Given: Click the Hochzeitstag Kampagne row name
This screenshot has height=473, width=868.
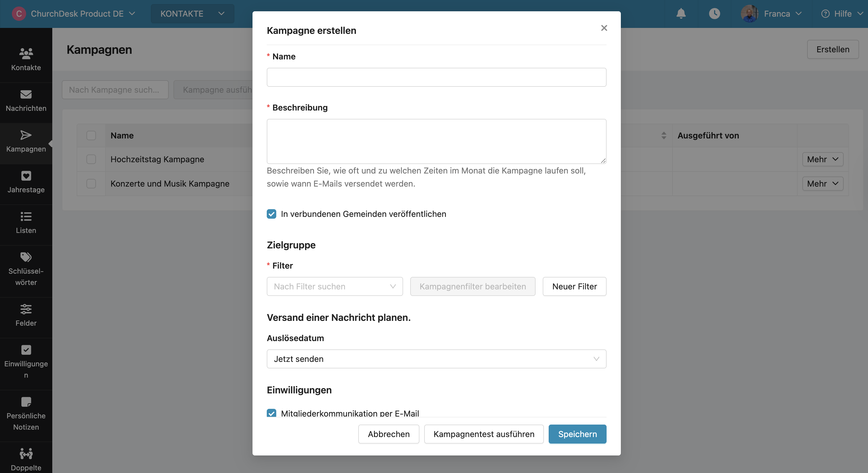Looking at the screenshot, I should click(x=157, y=159).
